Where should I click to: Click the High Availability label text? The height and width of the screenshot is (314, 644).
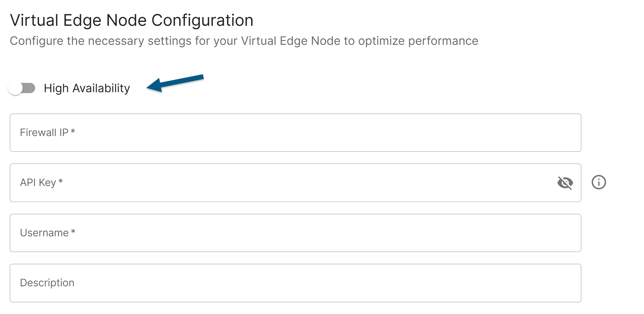click(x=87, y=88)
